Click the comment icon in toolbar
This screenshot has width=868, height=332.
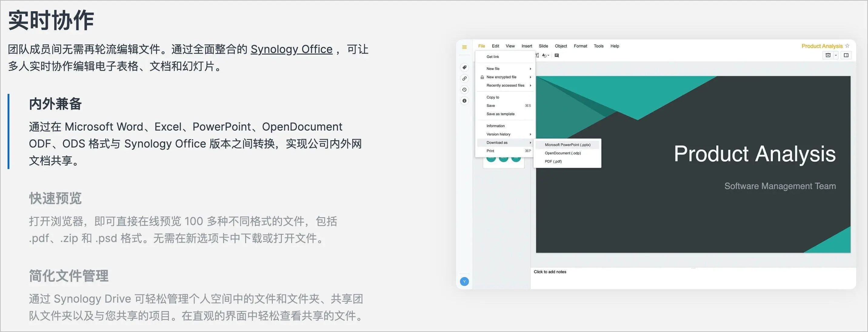[x=557, y=55]
